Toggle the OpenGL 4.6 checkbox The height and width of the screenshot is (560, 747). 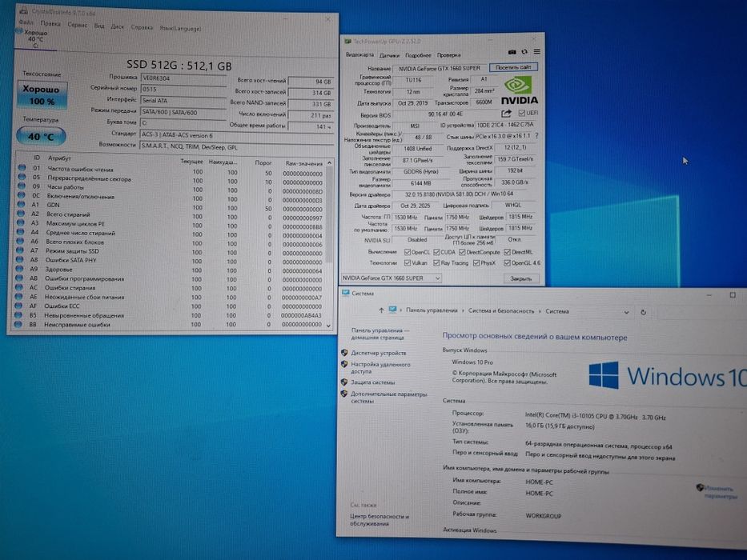(x=508, y=263)
